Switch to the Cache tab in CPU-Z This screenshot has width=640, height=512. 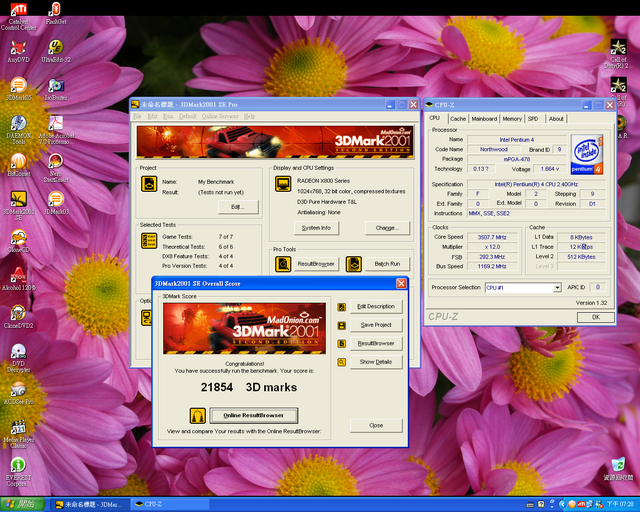click(458, 119)
